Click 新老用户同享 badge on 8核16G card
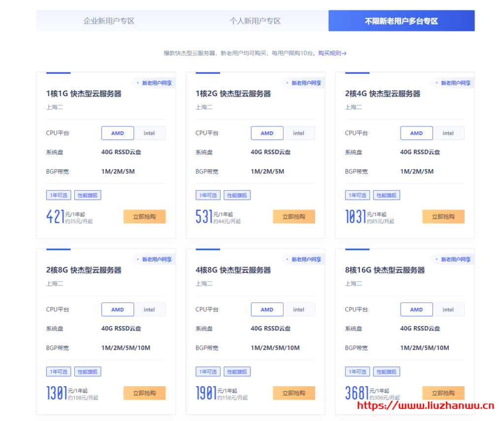The width and height of the screenshot is (504, 421). pyautogui.click(x=453, y=259)
